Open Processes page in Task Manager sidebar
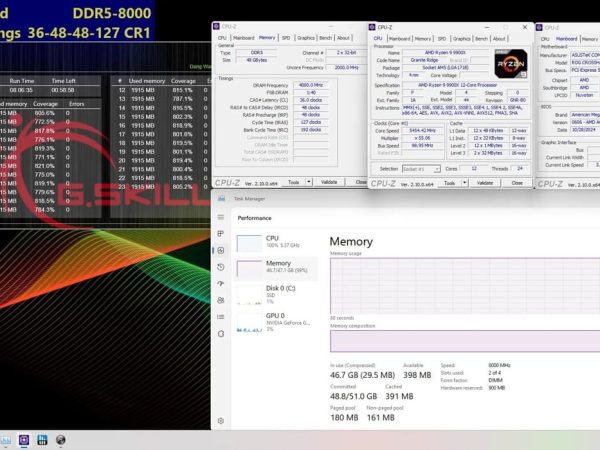This screenshot has width=600, height=450. 221,234
